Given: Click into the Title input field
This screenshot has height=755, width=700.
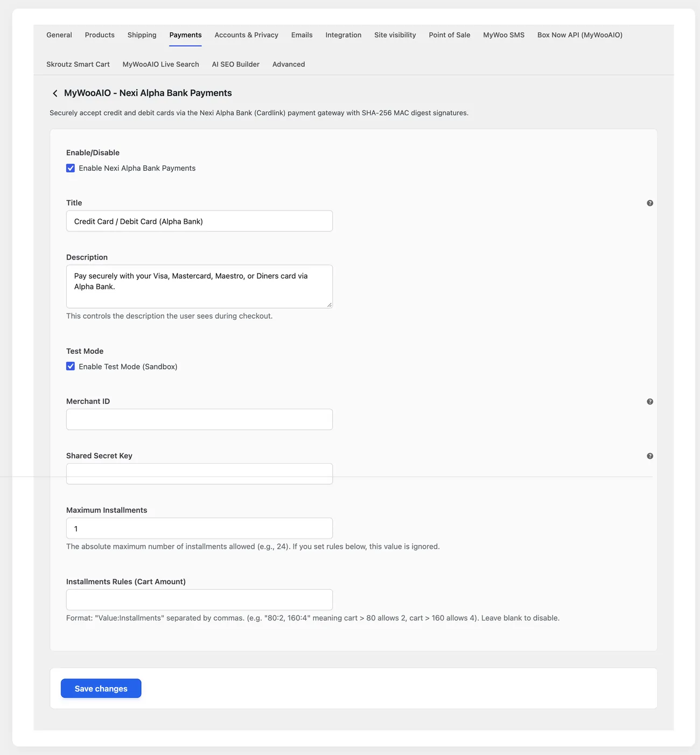Looking at the screenshot, I should tap(199, 221).
